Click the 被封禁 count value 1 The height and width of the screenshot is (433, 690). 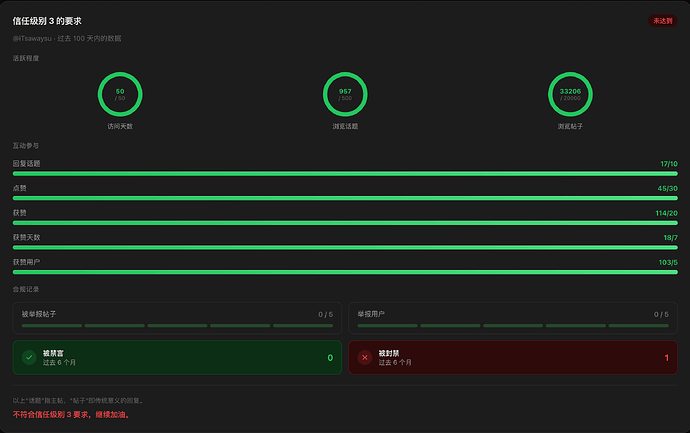(x=666, y=358)
